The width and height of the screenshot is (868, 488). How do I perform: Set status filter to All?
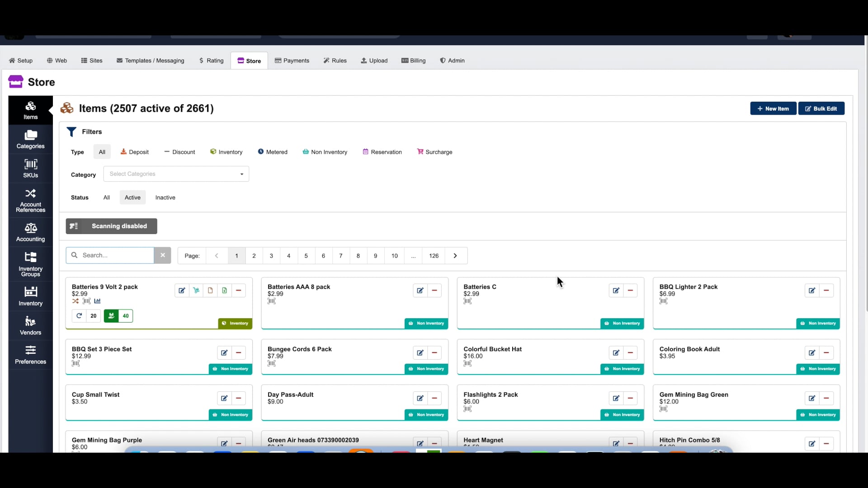click(107, 197)
